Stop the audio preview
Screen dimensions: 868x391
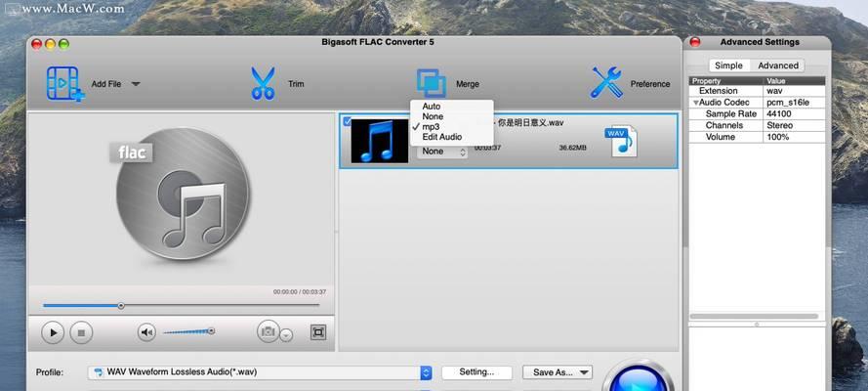point(81,333)
